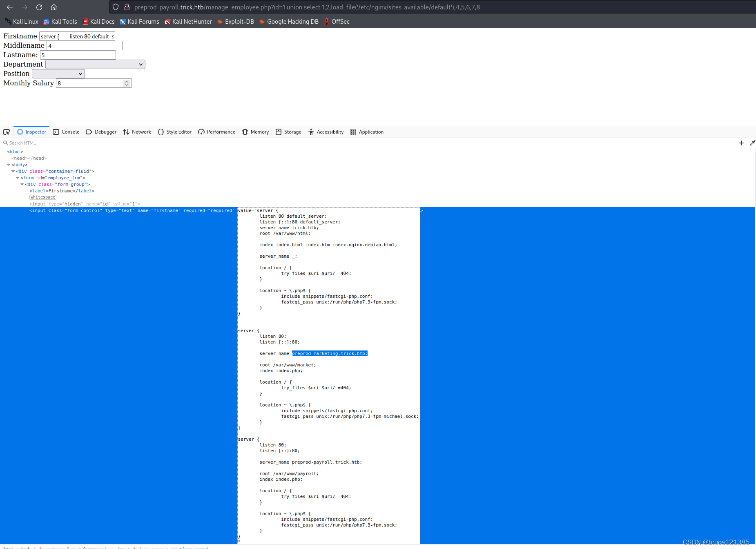Click the 'server_name preprod-payroll.trick.htb;' line
Screen dimensions: 756x549
click(x=310, y=462)
